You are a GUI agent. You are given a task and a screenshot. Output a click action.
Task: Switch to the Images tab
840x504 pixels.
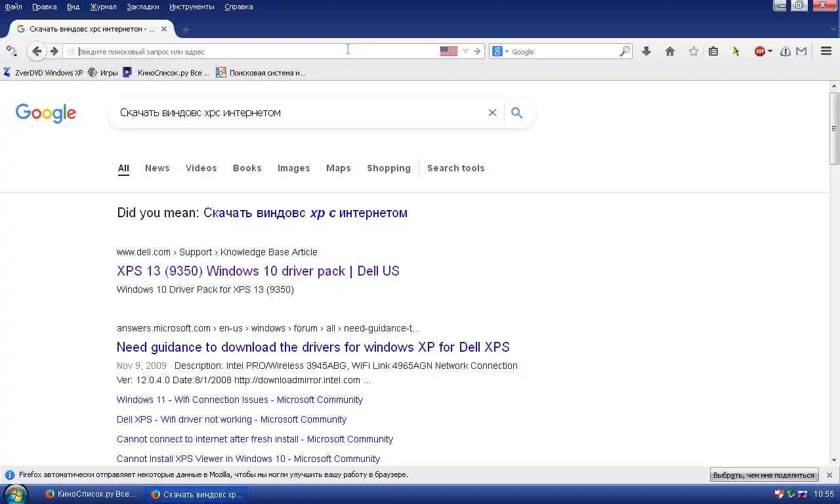(x=294, y=168)
